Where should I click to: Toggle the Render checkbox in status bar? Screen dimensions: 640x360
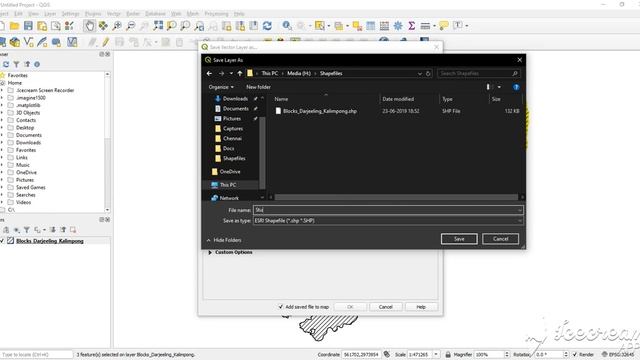(x=575, y=354)
